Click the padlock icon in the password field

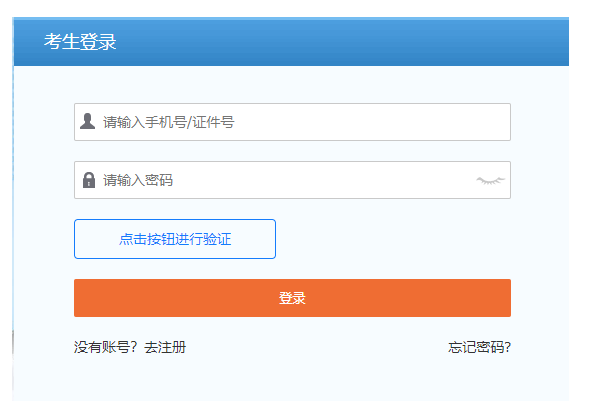tap(89, 180)
